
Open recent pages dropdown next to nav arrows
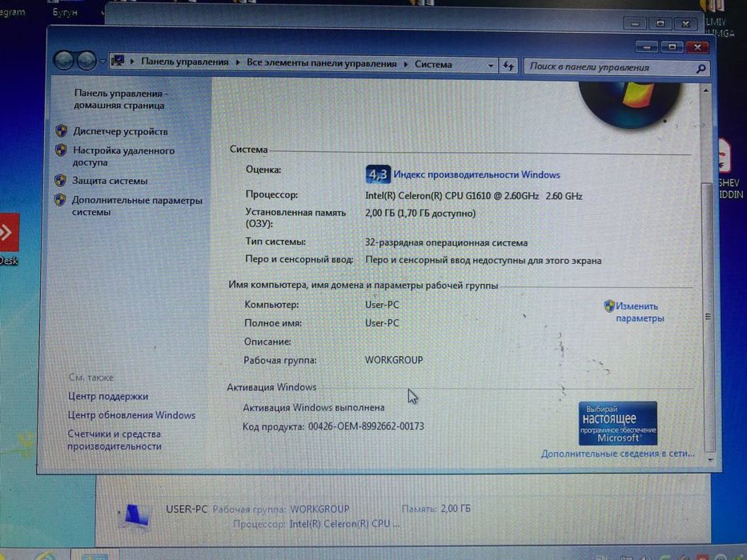[102, 62]
